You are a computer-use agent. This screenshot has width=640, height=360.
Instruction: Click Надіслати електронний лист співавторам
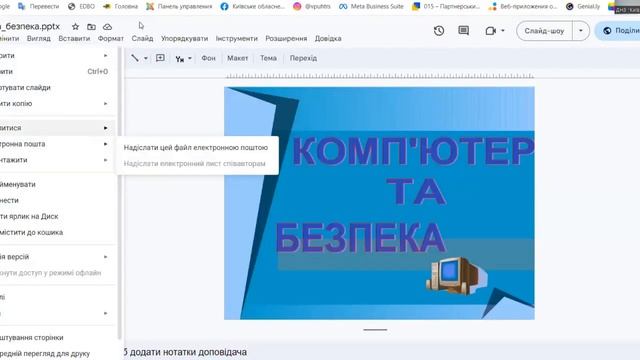(x=195, y=163)
